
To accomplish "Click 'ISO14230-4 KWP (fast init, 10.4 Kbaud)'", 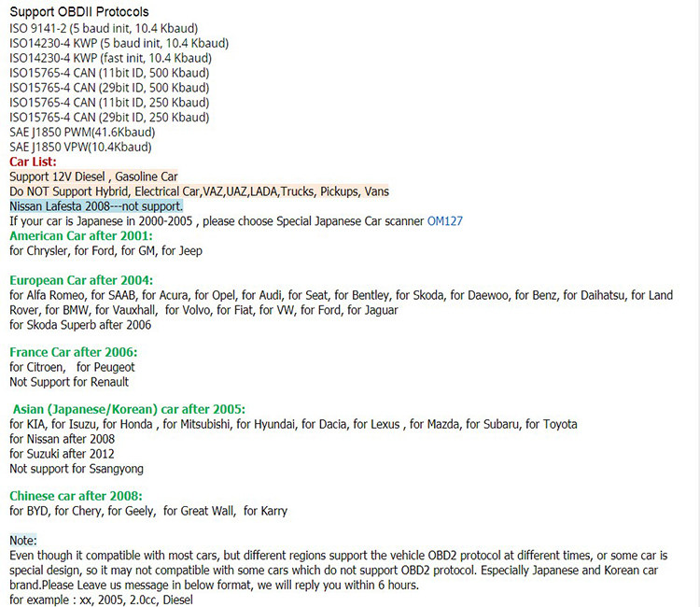I will pos(111,58).
